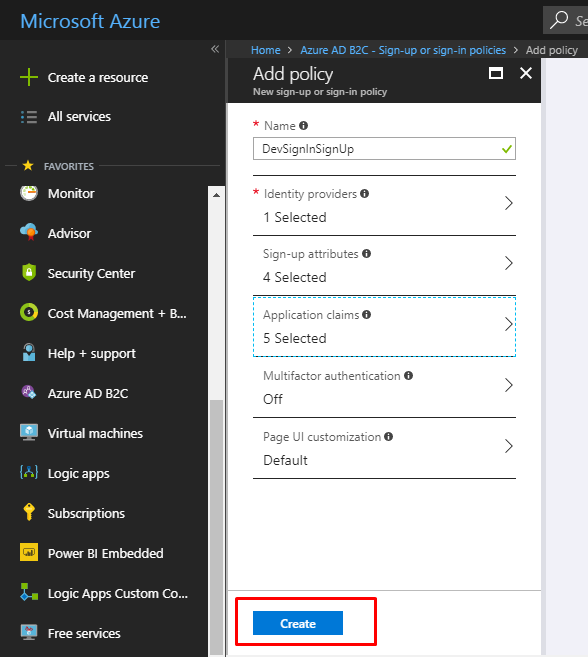Viewport: 588px width, 657px height.
Task: Click Security Center label
Action: [x=91, y=274]
